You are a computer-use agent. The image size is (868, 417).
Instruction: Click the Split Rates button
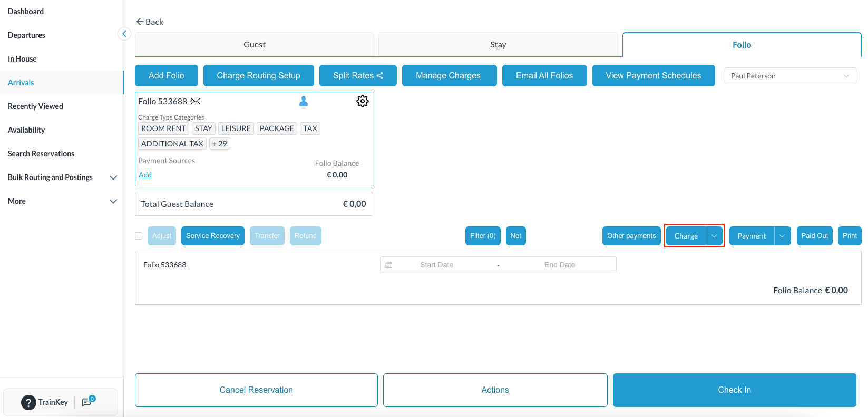pyautogui.click(x=358, y=76)
